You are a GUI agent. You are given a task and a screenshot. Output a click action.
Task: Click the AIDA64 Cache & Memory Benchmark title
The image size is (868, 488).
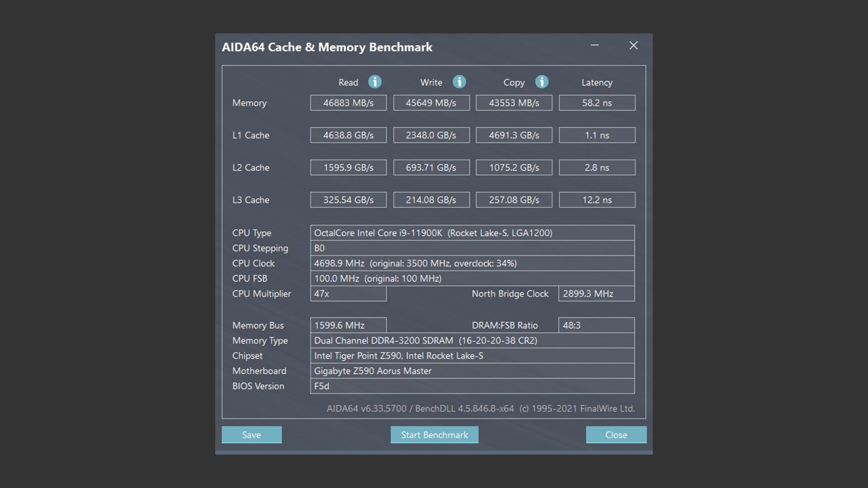click(327, 47)
